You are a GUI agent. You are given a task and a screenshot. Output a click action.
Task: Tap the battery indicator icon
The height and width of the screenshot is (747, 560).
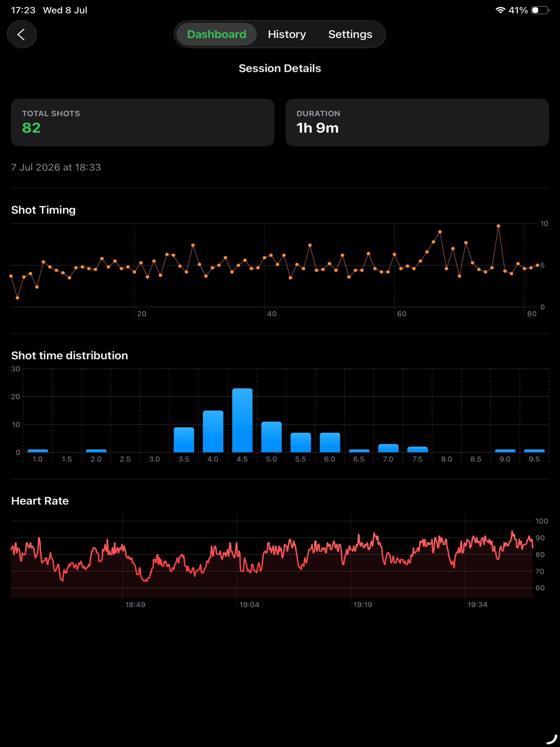click(540, 10)
